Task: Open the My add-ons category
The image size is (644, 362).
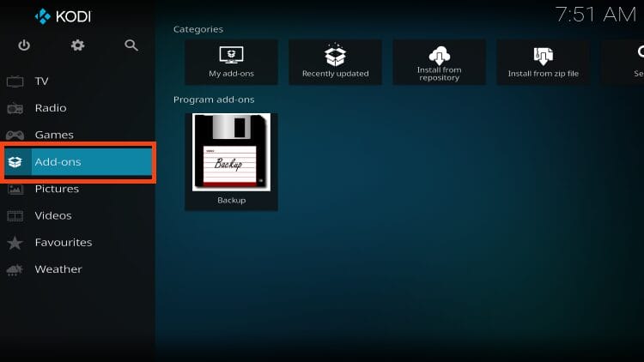Action: (x=231, y=63)
